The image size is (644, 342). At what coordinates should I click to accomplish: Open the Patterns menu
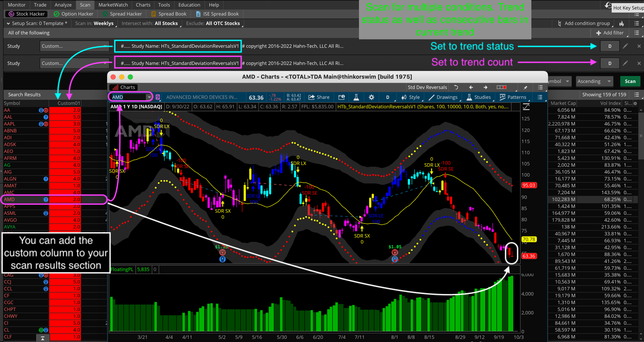[512, 97]
